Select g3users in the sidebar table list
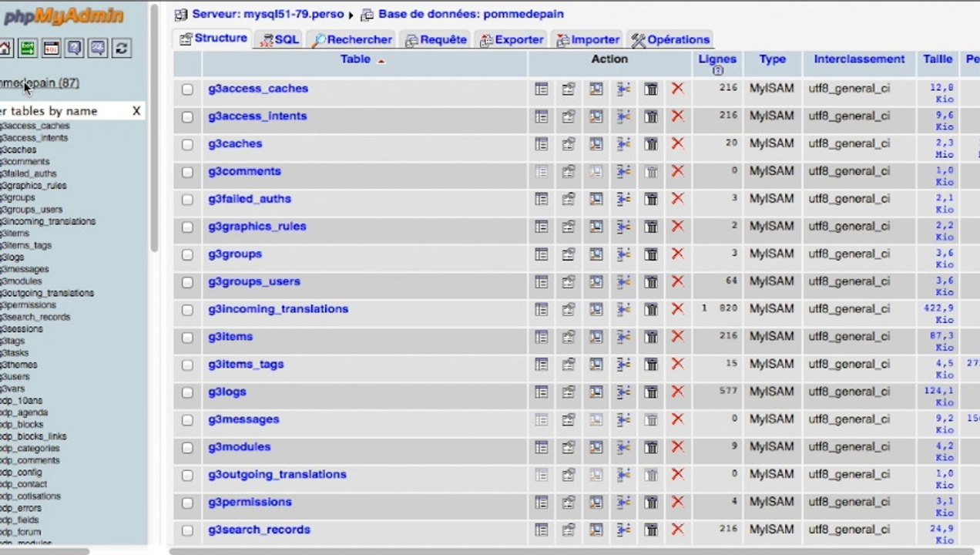The width and height of the screenshot is (980, 555). 15,377
